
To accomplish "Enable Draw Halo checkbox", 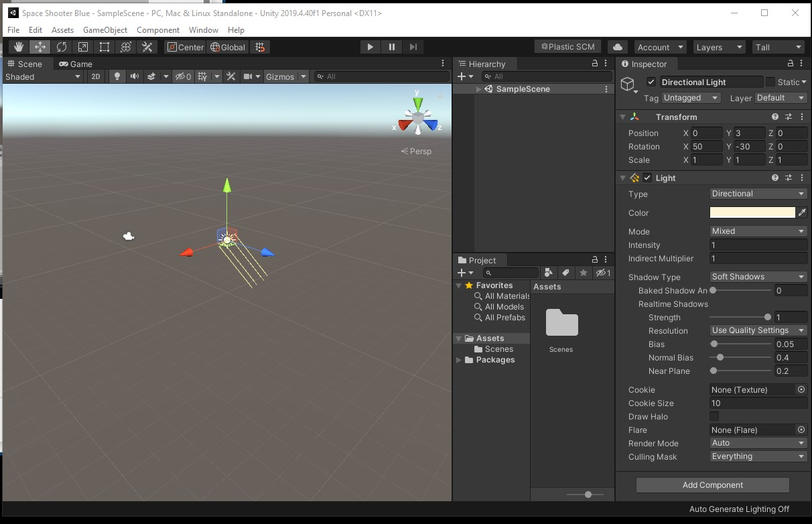I will (714, 416).
